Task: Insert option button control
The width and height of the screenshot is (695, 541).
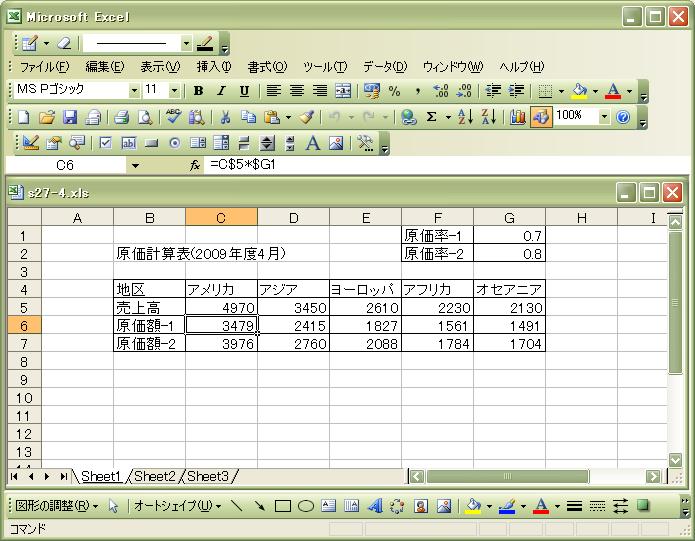Action: (x=175, y=143)
